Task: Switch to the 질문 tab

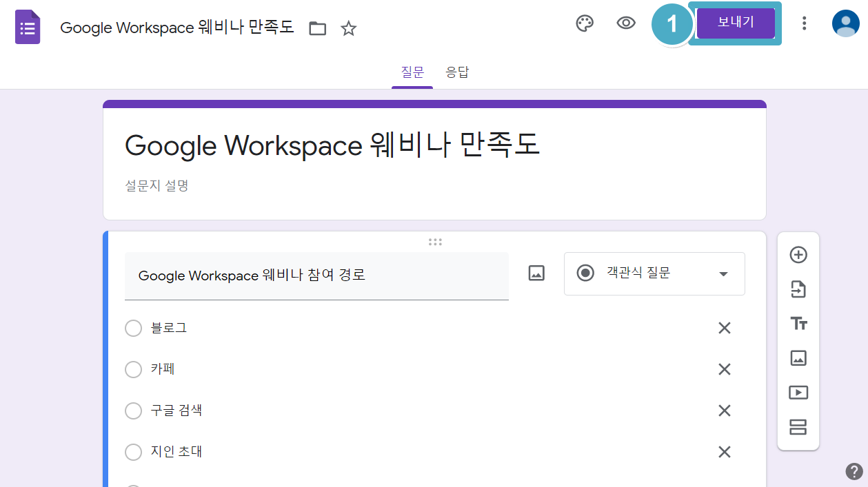Action: (x=412, y=72)
